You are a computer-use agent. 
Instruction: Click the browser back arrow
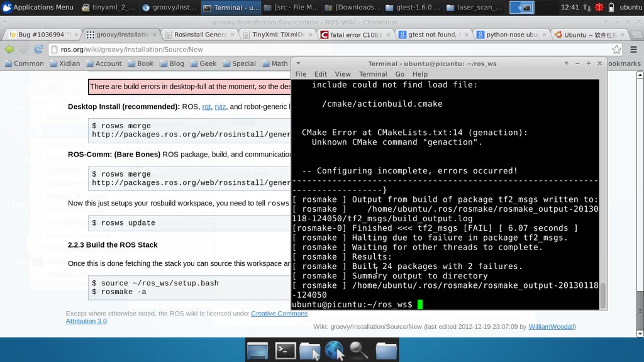[9, 49]
